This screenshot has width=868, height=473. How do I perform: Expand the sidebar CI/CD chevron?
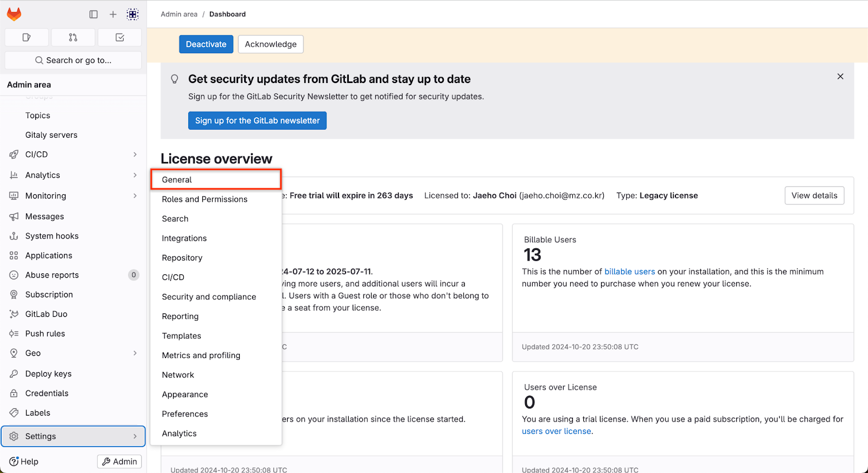[x=135, y=155]
